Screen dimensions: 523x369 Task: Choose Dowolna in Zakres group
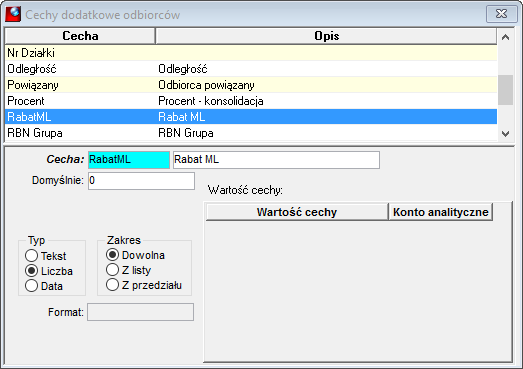click(x=112, y=255)
